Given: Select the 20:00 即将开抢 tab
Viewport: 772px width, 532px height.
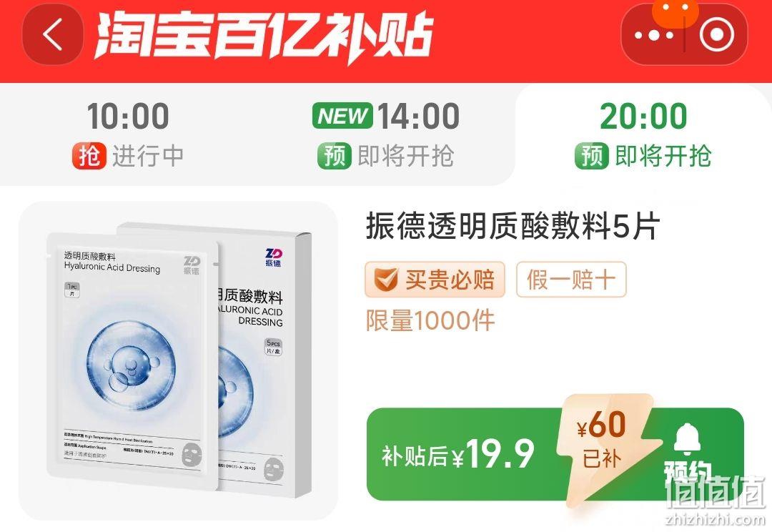Looking at the screenshot, I should (643, 134).
